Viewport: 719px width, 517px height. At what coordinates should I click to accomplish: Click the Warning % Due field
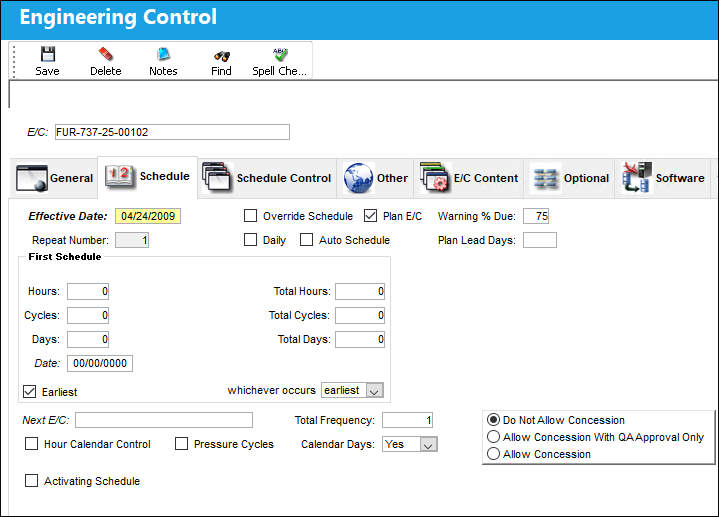(x=536, y=216)
